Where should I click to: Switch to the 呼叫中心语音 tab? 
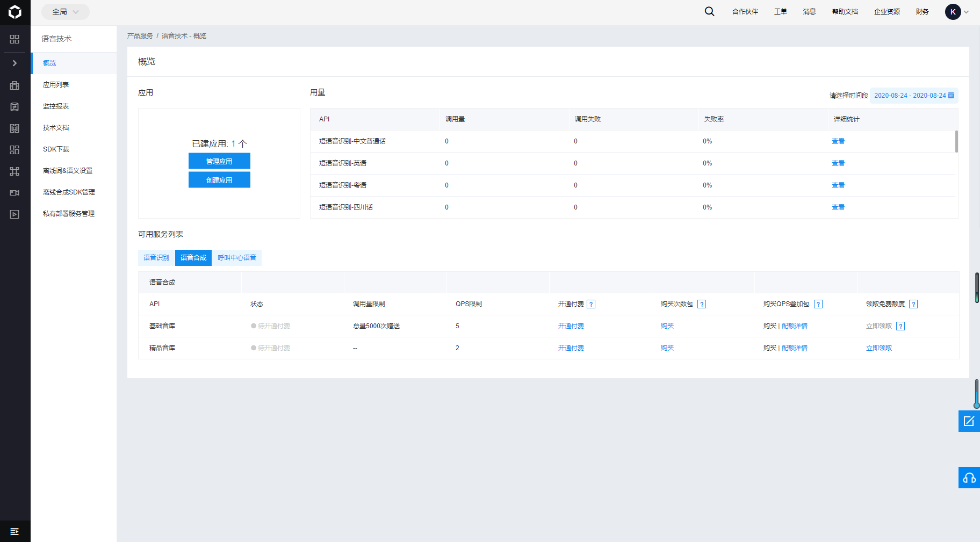click(237, 258)
